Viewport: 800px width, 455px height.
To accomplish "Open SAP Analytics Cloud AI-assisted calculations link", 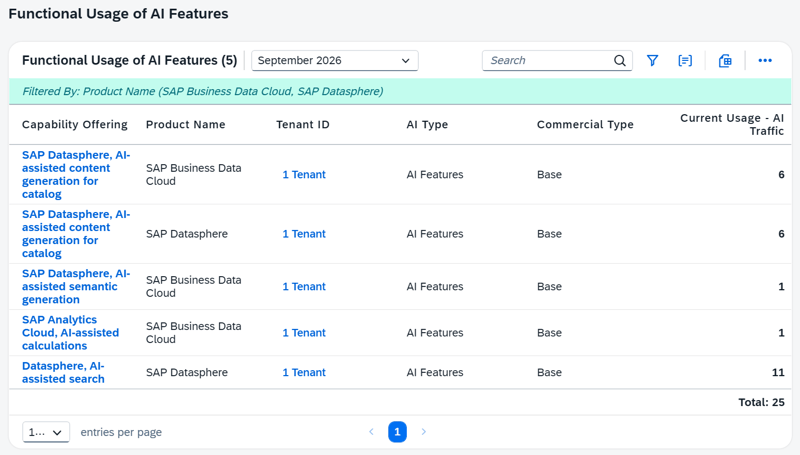I will 70,333.
